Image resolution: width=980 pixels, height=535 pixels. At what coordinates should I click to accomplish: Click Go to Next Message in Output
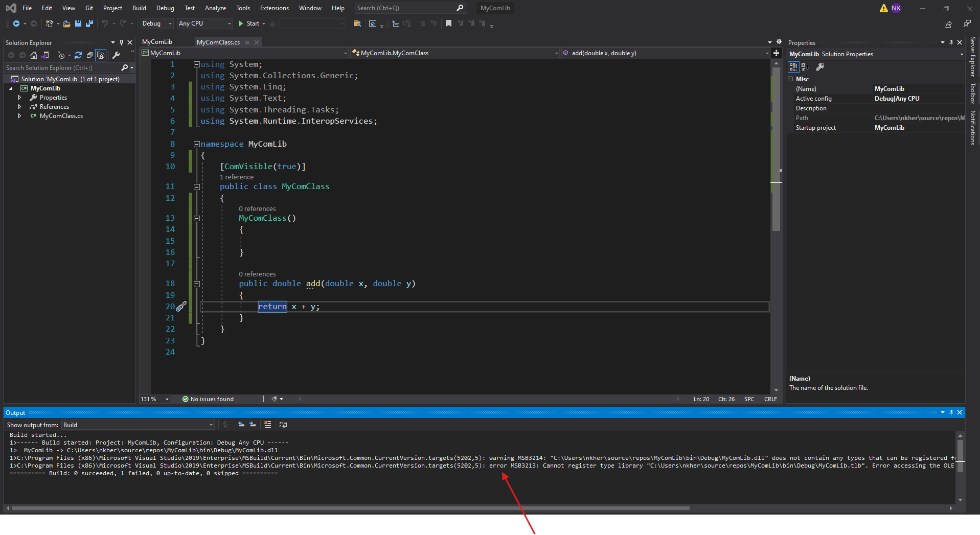(x=253, y=425)
